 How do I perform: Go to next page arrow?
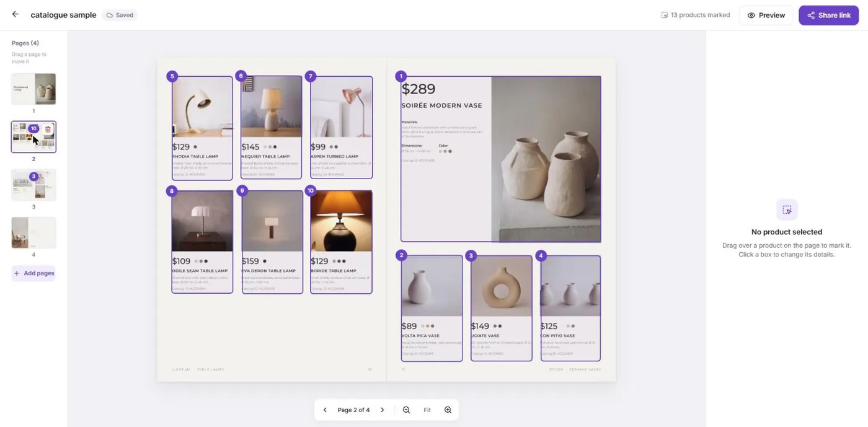point(383,410)
